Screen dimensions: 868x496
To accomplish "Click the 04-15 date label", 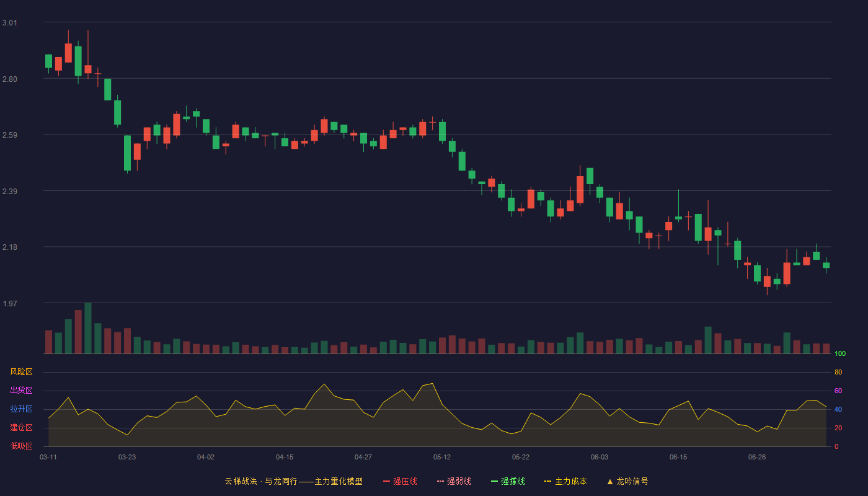I will 285,457.
